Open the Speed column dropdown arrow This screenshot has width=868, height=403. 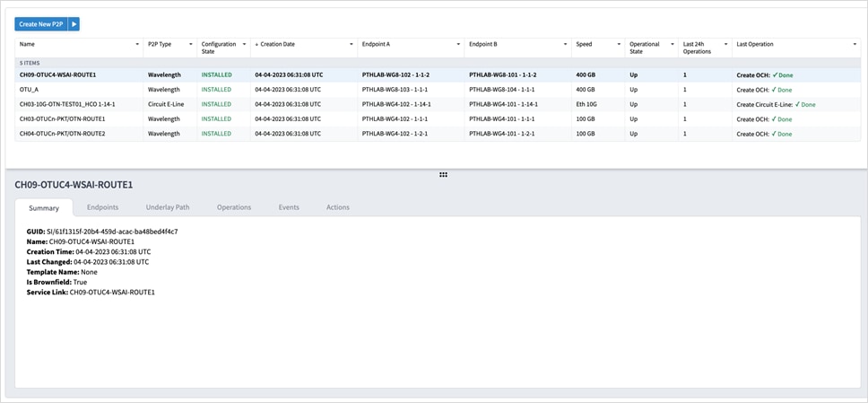(620, 44)
